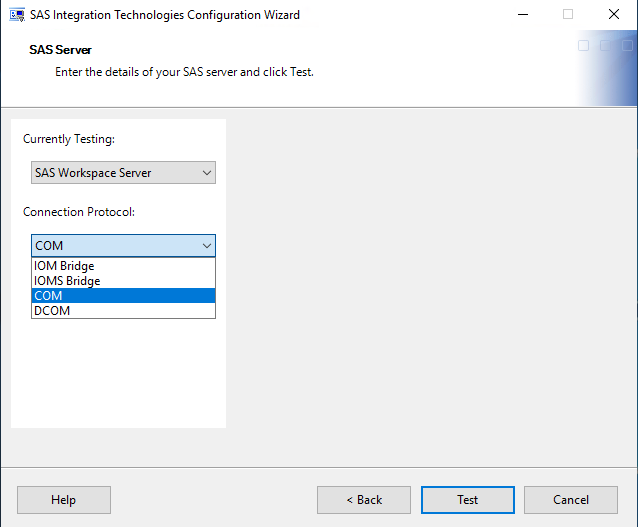
Task: Click the Currently Testing label
Action: pyautogui.click(x=69, y=139)
